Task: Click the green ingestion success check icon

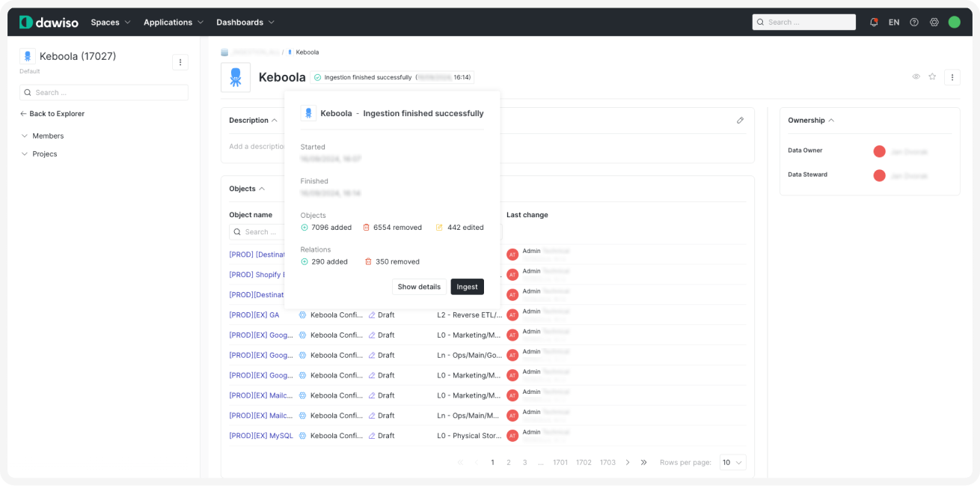Action: tap(316, 77)
